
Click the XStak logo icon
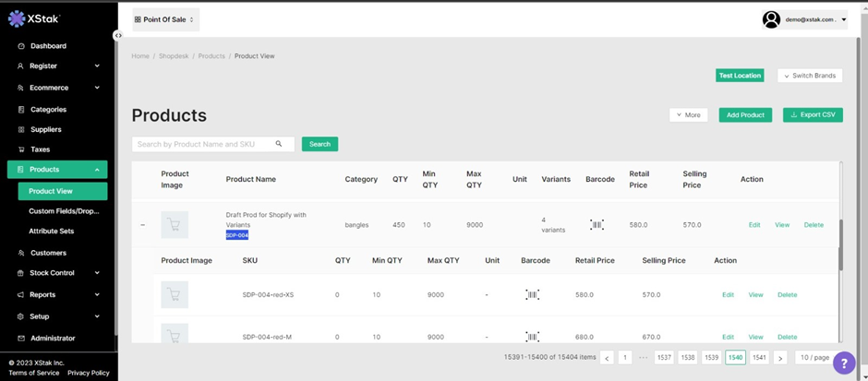click(16, 18)
